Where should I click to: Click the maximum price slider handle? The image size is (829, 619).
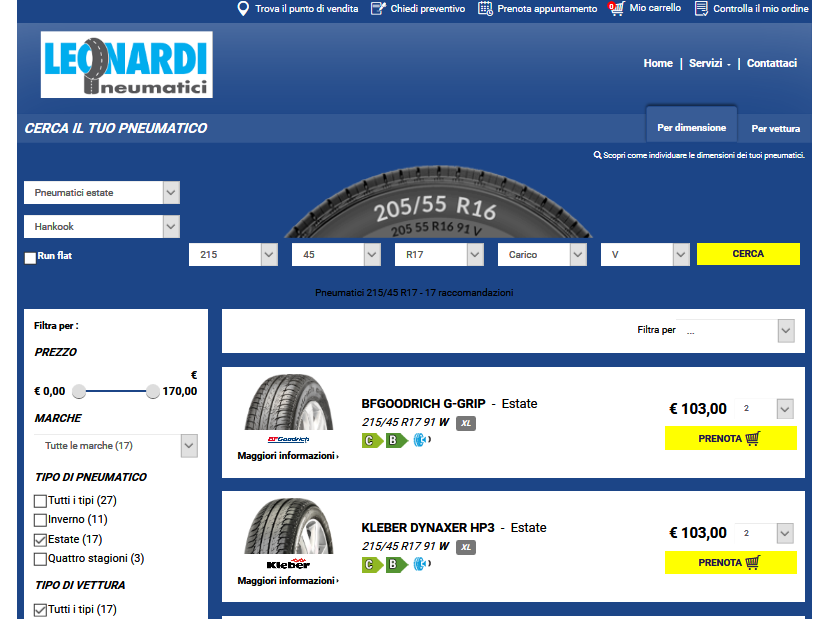pyautogui.click(x=152, y=391)
